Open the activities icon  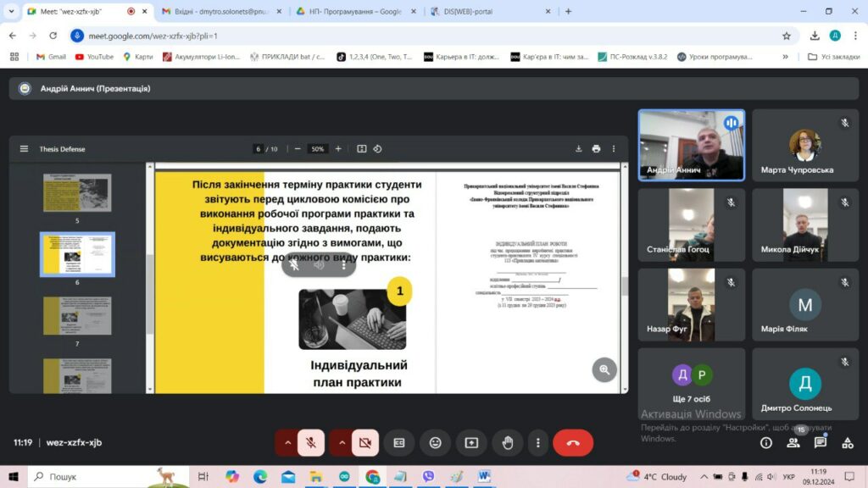coord(848,442)
